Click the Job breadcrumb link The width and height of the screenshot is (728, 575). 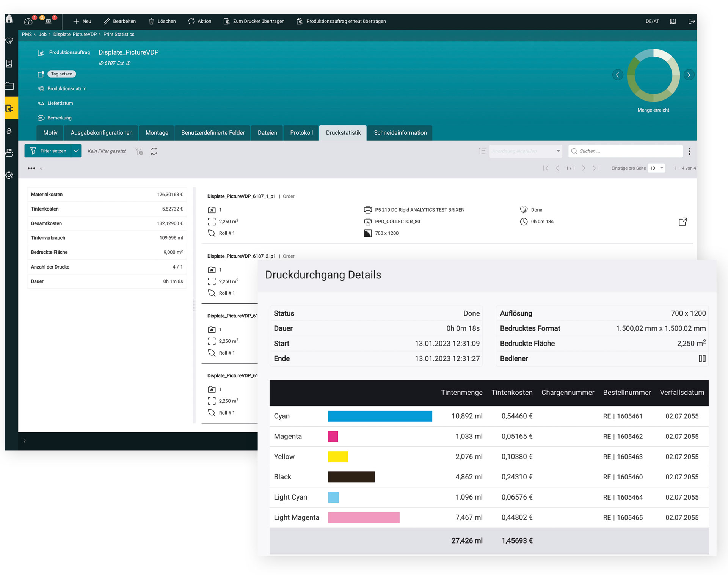pyautogui.click(x=42, y=34)
